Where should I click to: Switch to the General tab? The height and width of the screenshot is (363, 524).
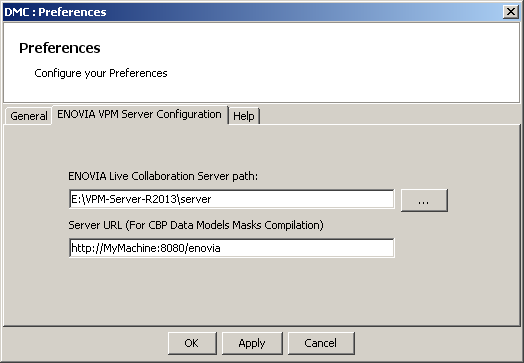[x=29, y=116]
